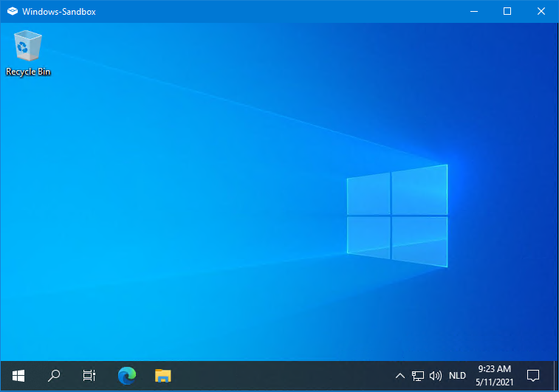Viewport: 559px width, 392px height.
Task: Close the Windows-Sandbox window
Action: pyautogui.click(x=541, y=11)
